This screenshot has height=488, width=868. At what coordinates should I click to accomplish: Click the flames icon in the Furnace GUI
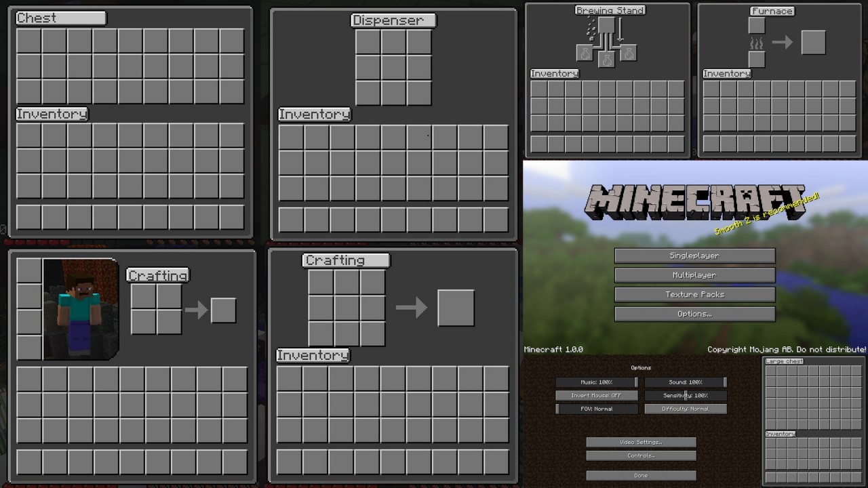pyautogui.click(x=756, y=42)
